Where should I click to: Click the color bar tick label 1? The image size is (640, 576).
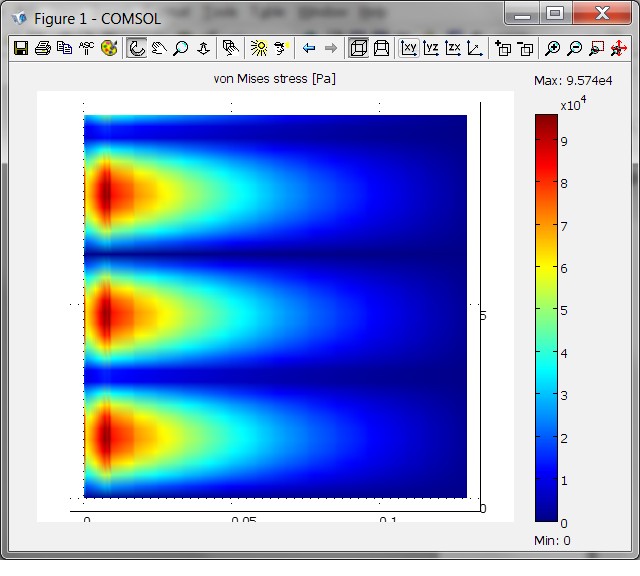click(x=564, y=480)
